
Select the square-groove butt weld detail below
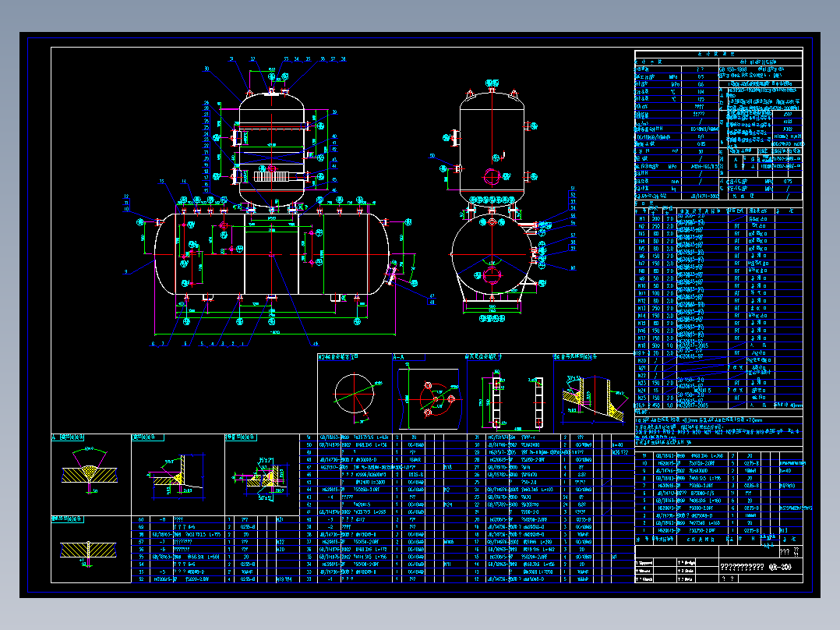pos(88,551)
